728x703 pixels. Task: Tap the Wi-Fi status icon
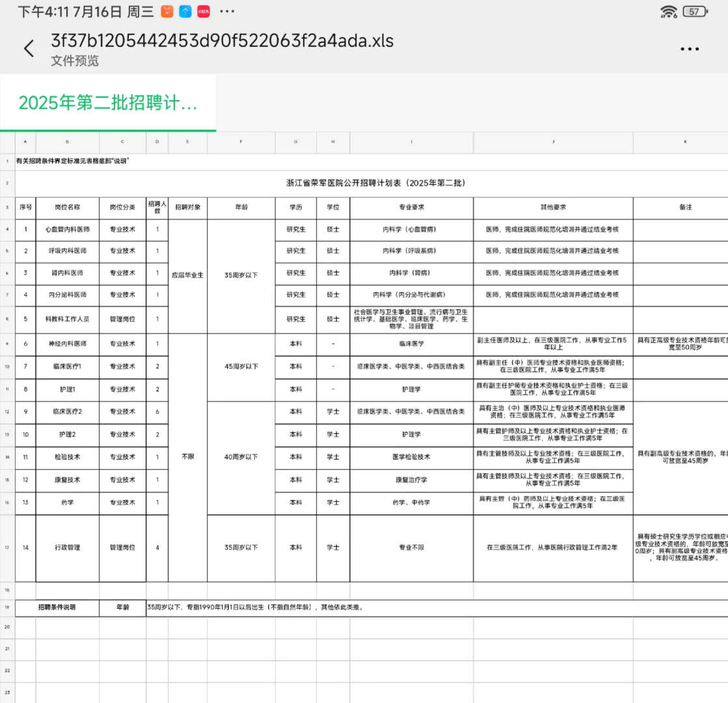tap(669, 12)
